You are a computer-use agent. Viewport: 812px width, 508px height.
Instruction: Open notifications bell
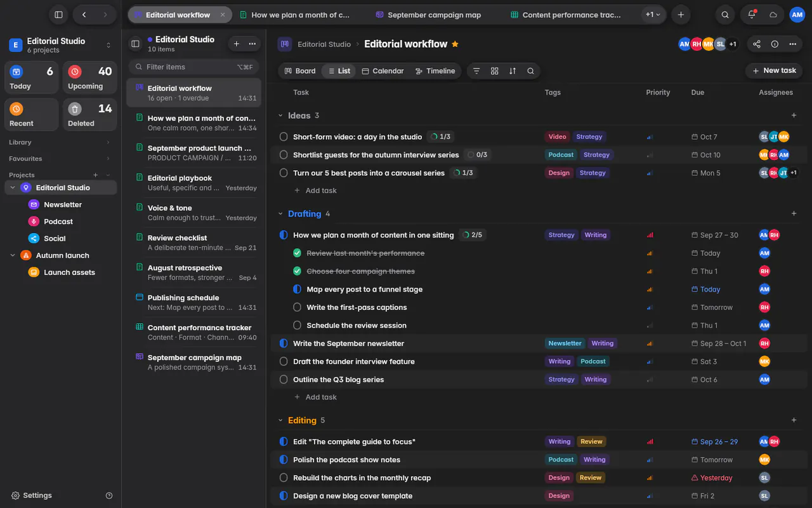[x=752, y=15]
